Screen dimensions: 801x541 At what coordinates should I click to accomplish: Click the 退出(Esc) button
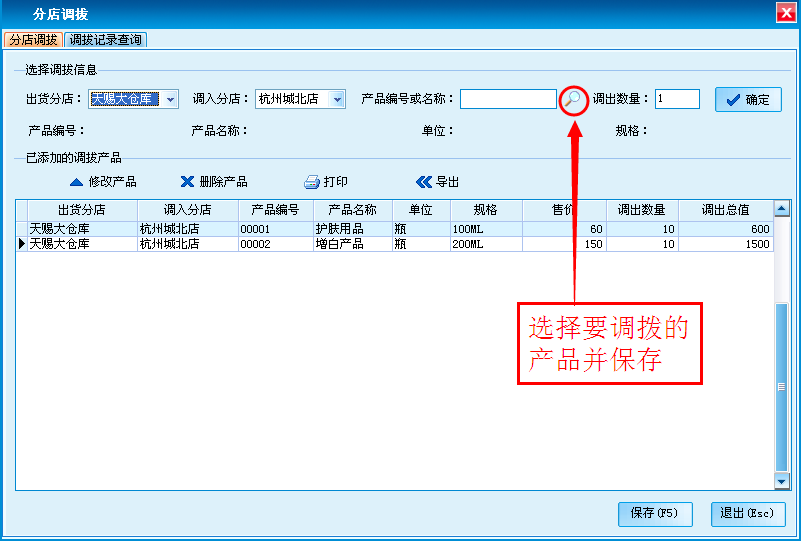(x=747, y=513)
